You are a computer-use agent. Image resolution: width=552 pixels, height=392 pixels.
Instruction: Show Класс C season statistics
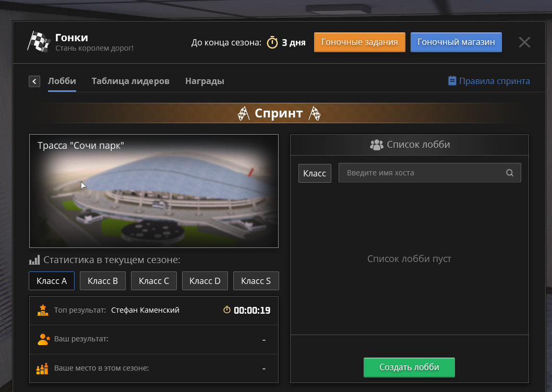pyautogui.click(x=153, y=281)
